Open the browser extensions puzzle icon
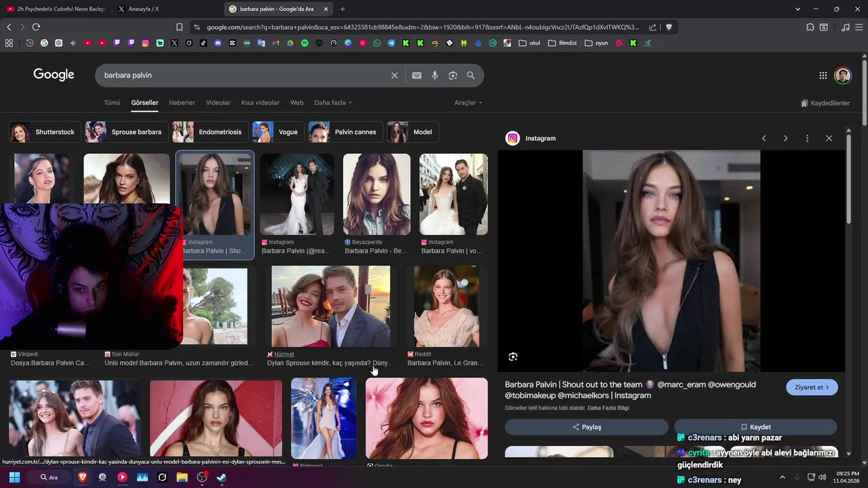 (x=810, y=27)
